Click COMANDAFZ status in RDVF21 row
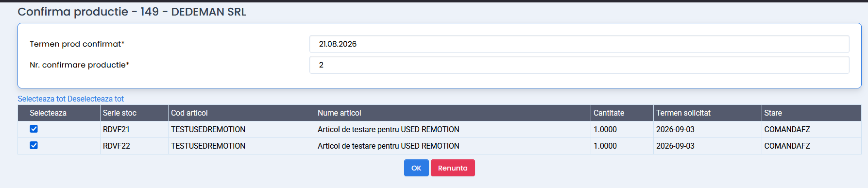 787,129
